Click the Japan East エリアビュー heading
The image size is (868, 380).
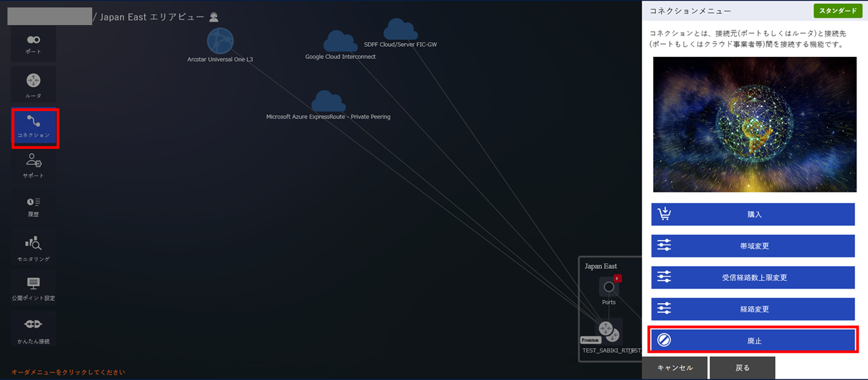pos(153,17)
